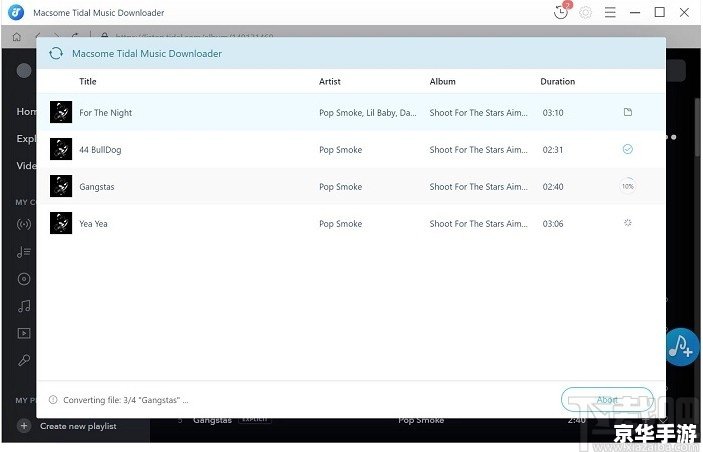
Task: Click album text in For The Night row
Action: (478, 113)
